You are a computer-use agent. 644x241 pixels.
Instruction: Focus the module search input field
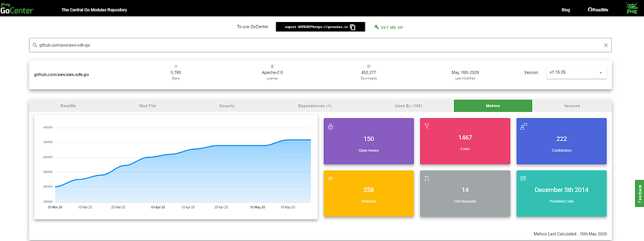pyautogui.click(x=320, y=45)
